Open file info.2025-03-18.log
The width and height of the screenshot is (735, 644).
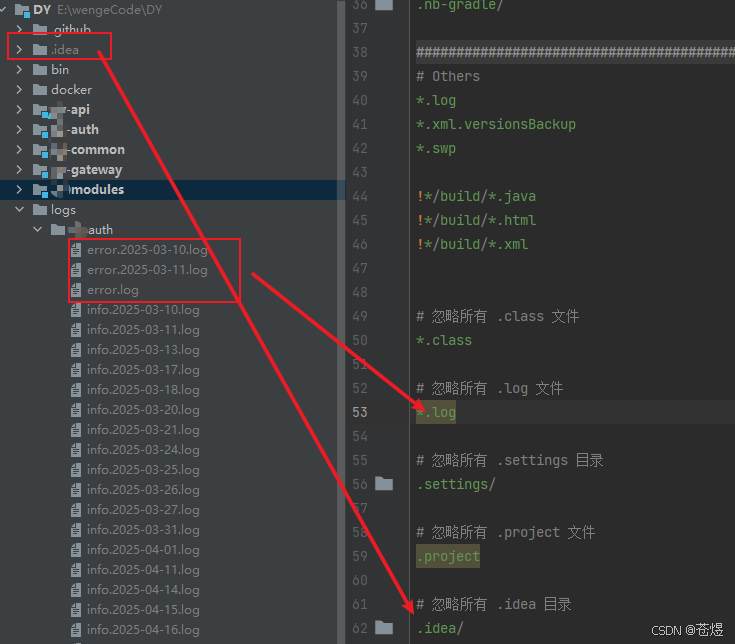(x=143, y=390)
